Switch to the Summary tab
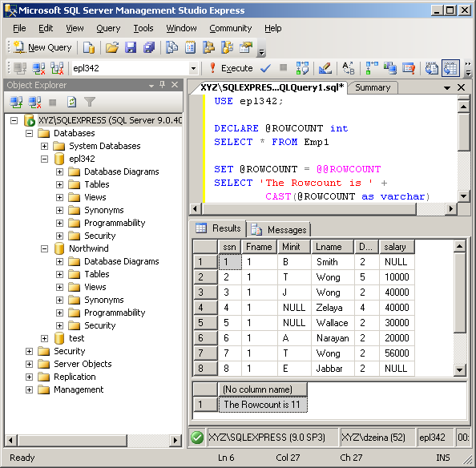This screenshot has width=476, height=468. tap(373, 87)
